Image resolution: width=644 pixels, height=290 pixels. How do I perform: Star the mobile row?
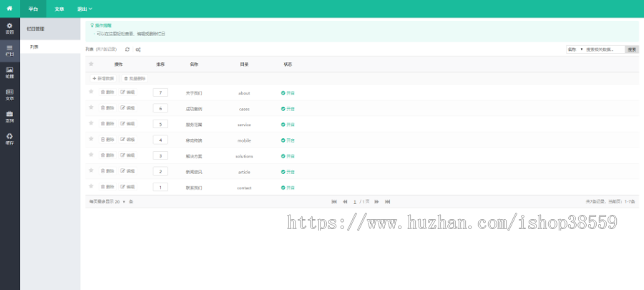pos(91,139)
